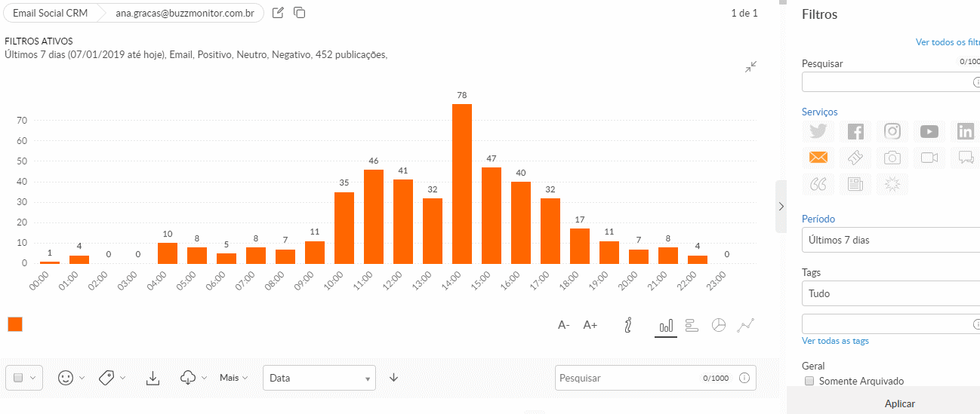This screenshot has width=980, height=414.
Task: Select the Instagram service filter
Action: 892,131
